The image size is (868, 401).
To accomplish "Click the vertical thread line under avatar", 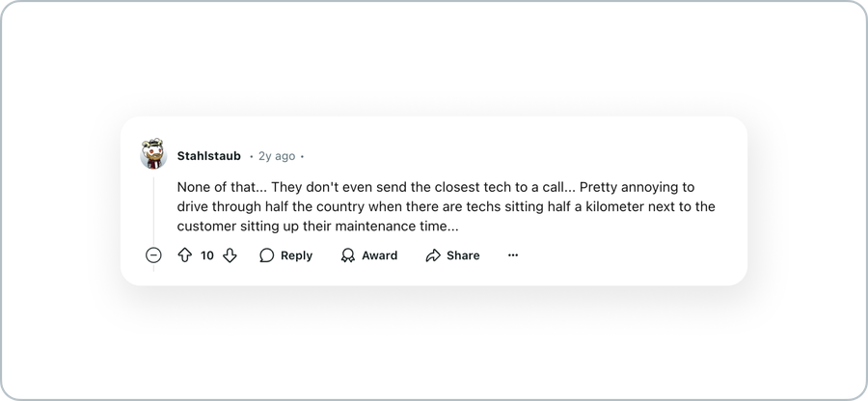I will pyautogui.click(x=153, y=210).
